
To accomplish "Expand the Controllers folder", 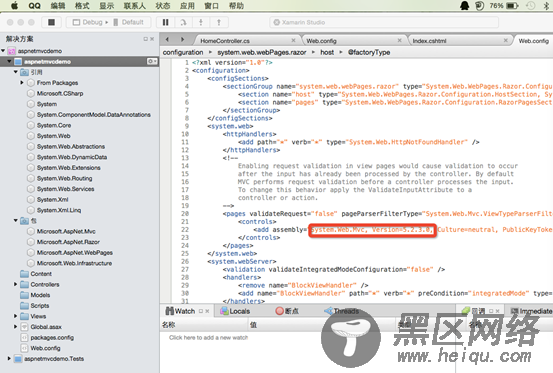I will coord(16,284).
